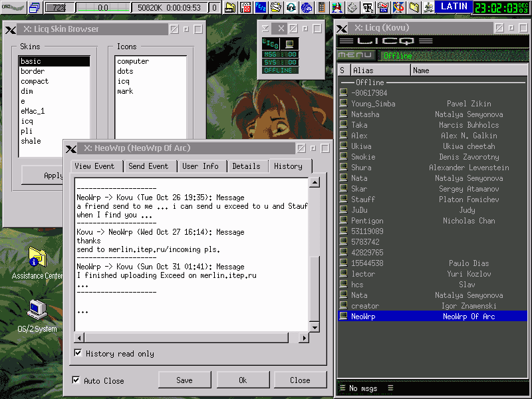Click the person-at-desk icon beside LATIN
This screenshot has height=399, width=532.
coord(428,7)
